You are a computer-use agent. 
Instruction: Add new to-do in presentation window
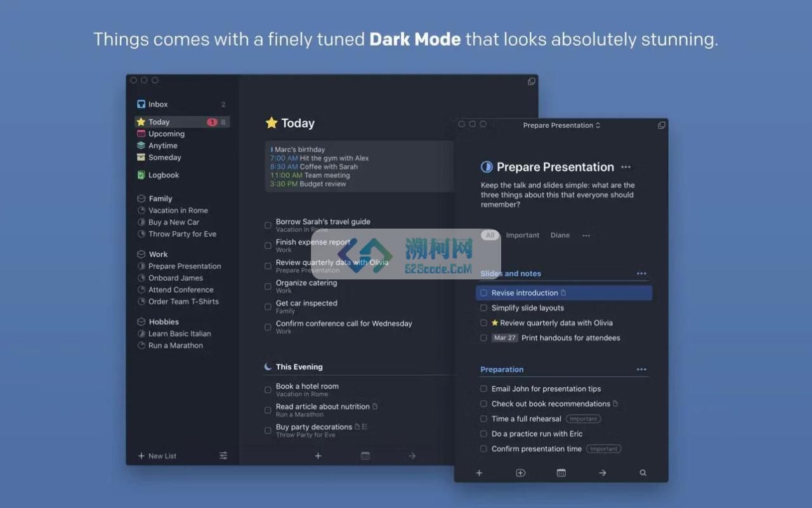click(479, 473)
